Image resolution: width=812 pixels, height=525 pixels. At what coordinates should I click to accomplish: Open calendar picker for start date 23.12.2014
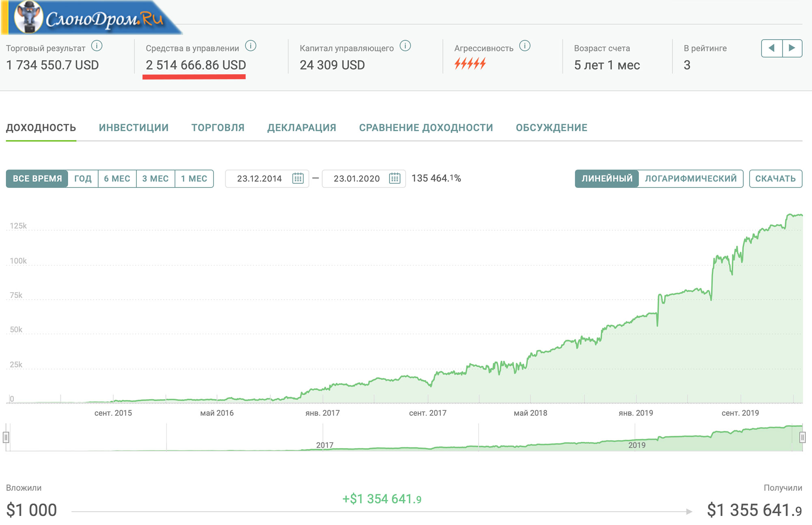(298, 179)
